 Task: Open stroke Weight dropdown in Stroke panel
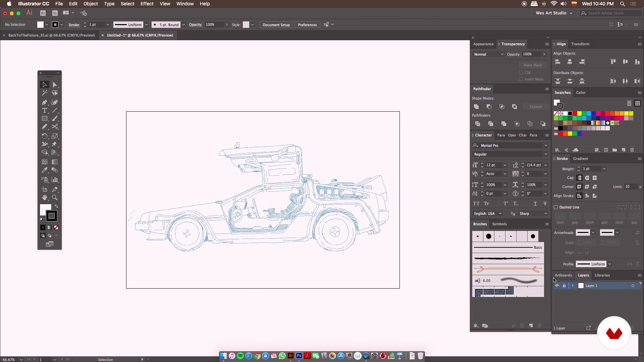(x=604, y=169)
